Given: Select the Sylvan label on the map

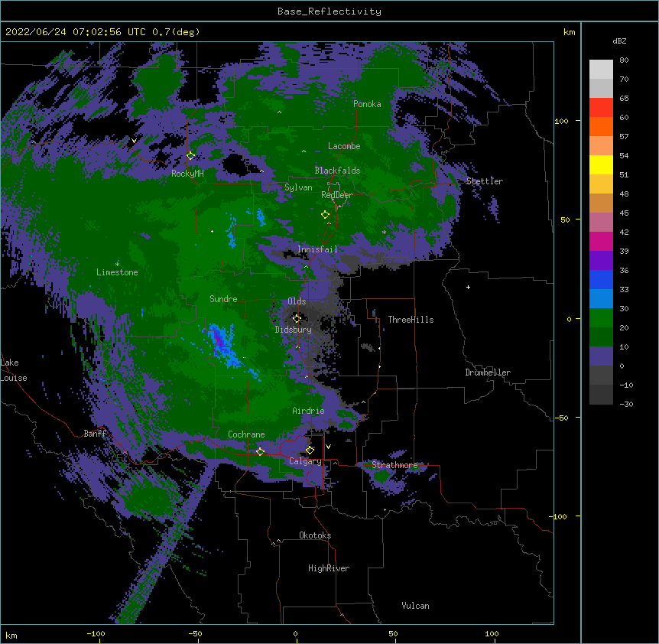Looking at the screenshot, I should tap(298, 187).
